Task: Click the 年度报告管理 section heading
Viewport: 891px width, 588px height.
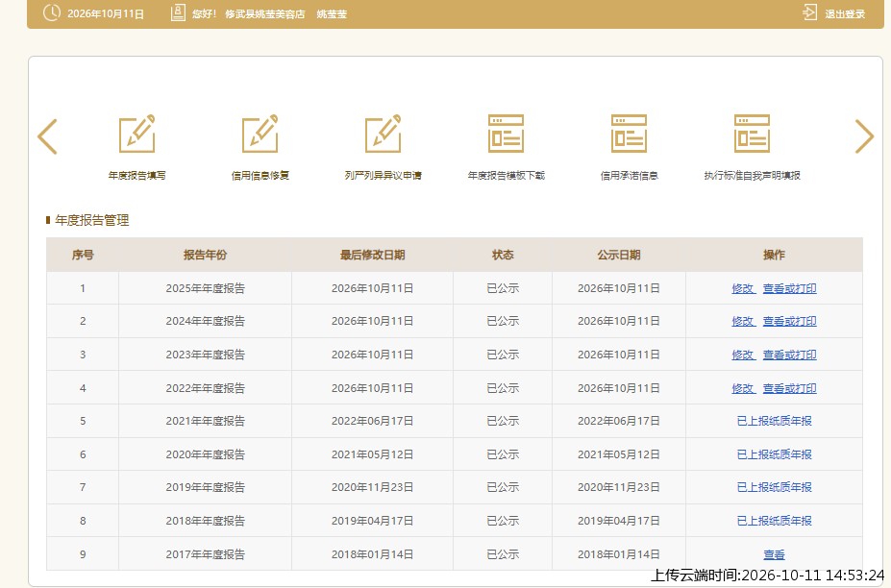Action: coord(92,220)
